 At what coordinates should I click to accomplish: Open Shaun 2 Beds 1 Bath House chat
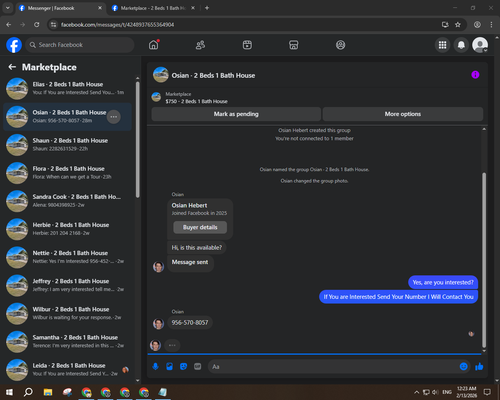(x=67, y=145)
